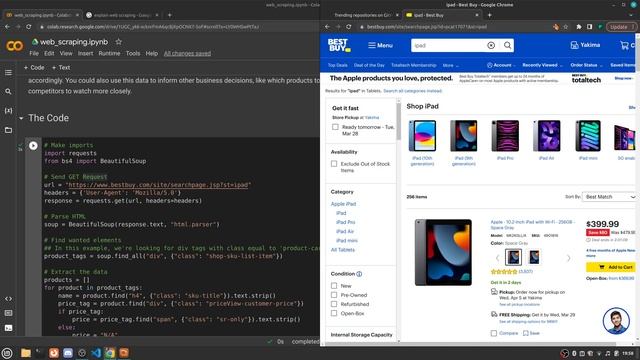640x360 pixels.
Task: Click the Best Buy logo
Action: [x=339, y=45]
